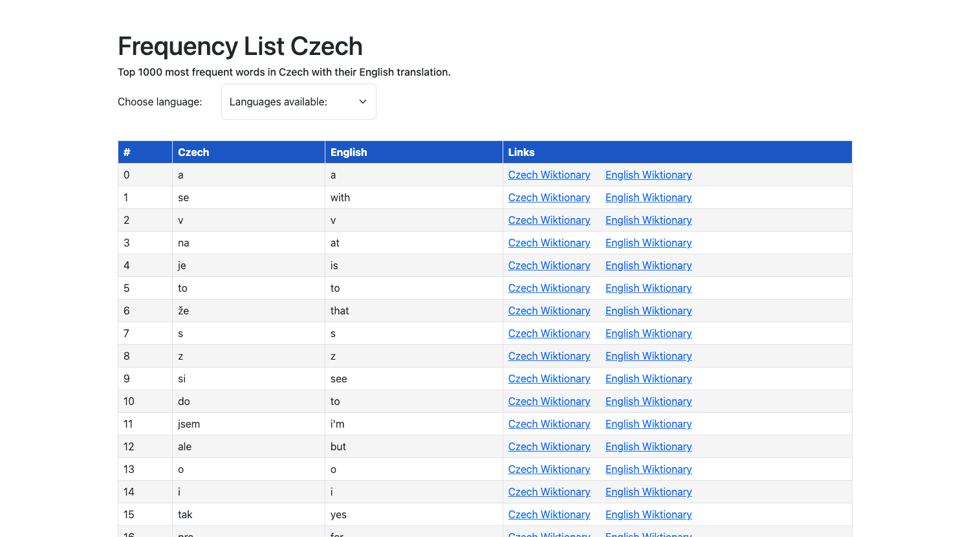Open English Wiktionary link for 'ale'
This screenshot has width=980, height=537.
click(x=648, y=446)
